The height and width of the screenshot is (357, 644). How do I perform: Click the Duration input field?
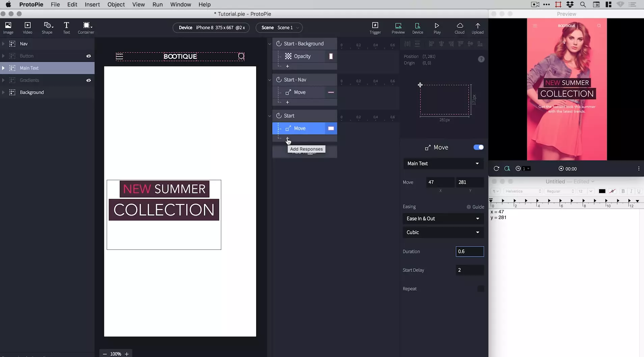coord(470,251)
